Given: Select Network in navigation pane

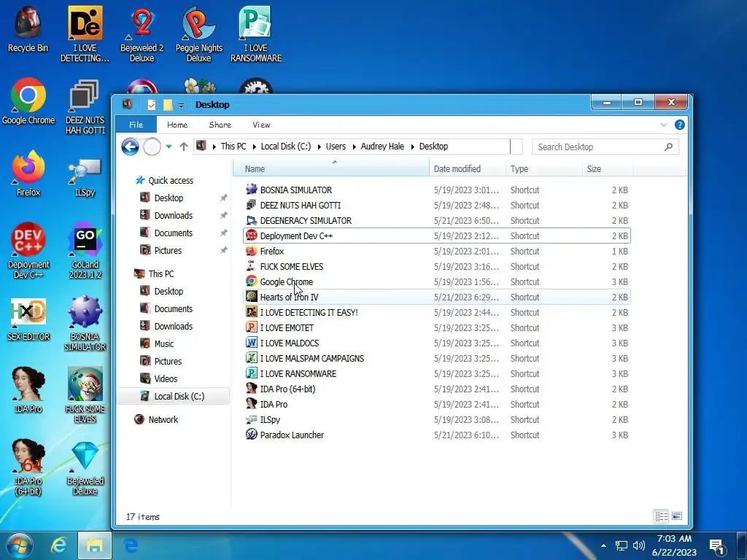Looking at the screenshot, I should click(163, 419).
